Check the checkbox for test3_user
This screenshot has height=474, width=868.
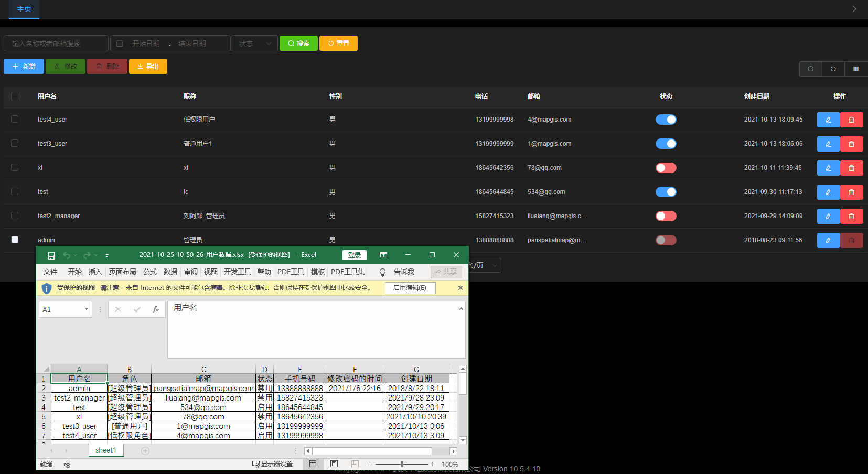click(15, 143)
